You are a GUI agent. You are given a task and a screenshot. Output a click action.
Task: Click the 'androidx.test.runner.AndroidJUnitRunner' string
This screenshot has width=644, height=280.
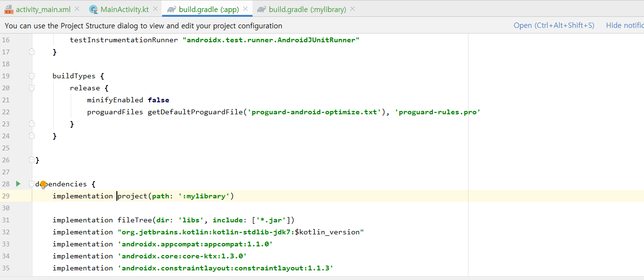click(x=271, y=40)
